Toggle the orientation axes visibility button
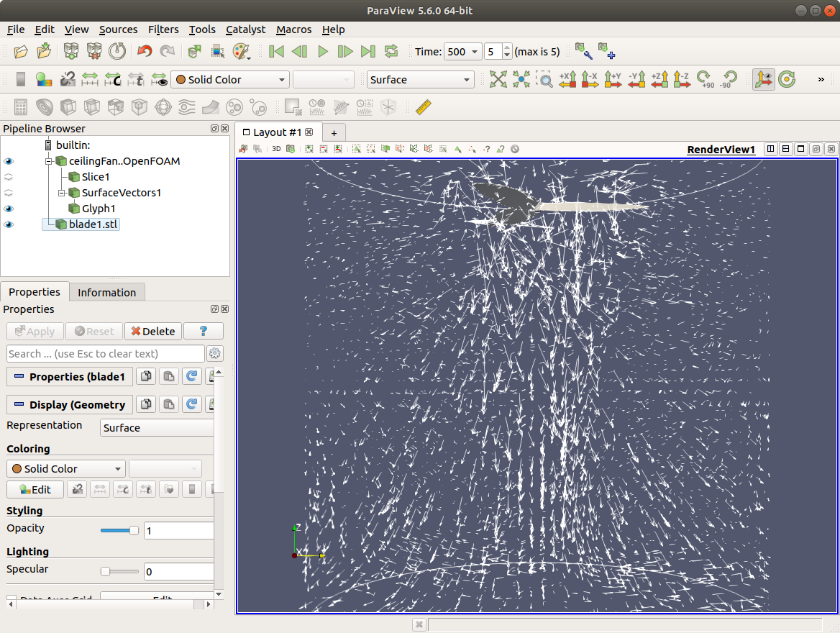The width and height of the screenshot is (840, 633). pos(763,79)
